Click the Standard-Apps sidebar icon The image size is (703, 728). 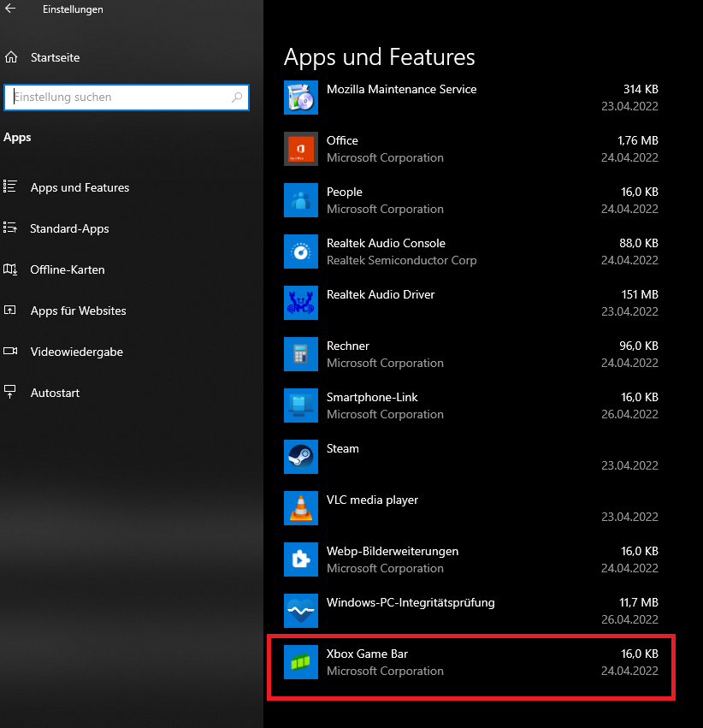pos(10,228)
